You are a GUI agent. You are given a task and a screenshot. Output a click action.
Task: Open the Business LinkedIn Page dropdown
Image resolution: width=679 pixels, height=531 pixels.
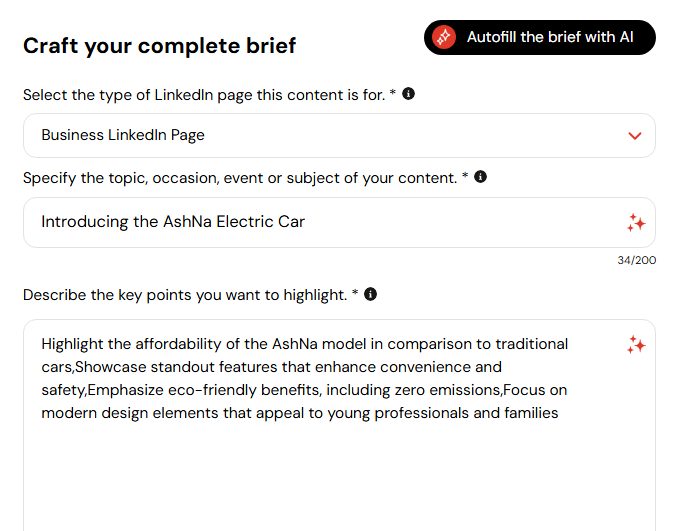pyautogui.click(x=339, y=136)
